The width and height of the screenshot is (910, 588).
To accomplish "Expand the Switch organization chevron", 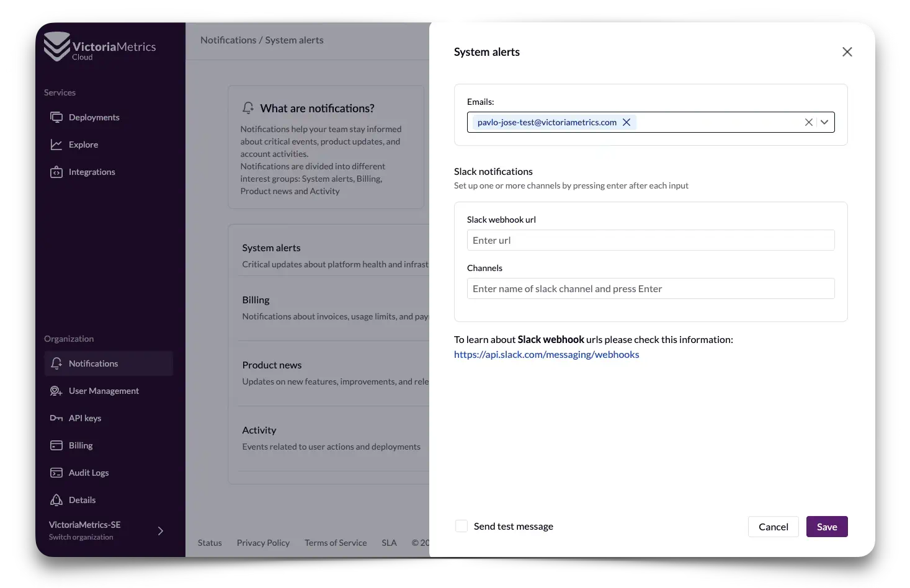I will (x=160, y=531).
